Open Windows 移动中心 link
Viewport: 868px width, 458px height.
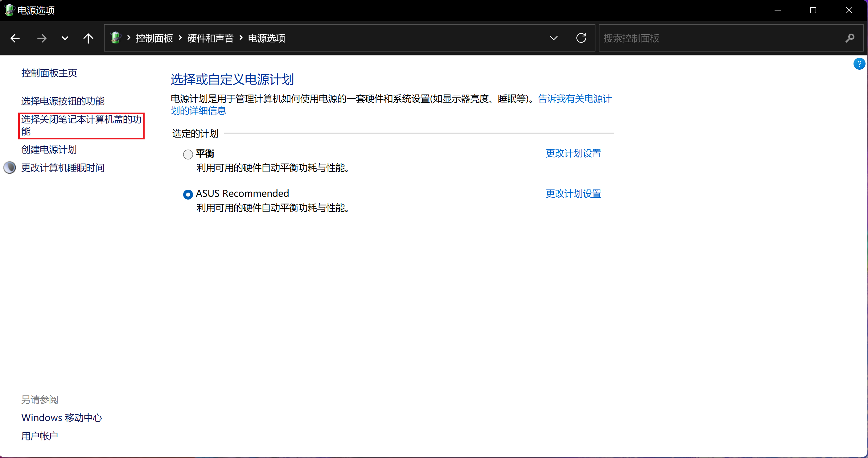pyautogui.click(x=62, y=418)
